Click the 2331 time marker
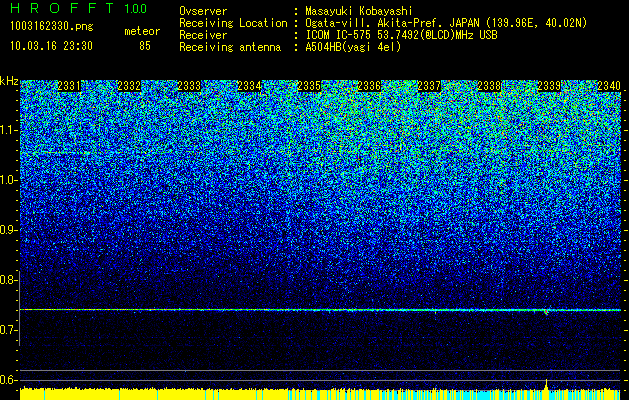 pos(69,86)
